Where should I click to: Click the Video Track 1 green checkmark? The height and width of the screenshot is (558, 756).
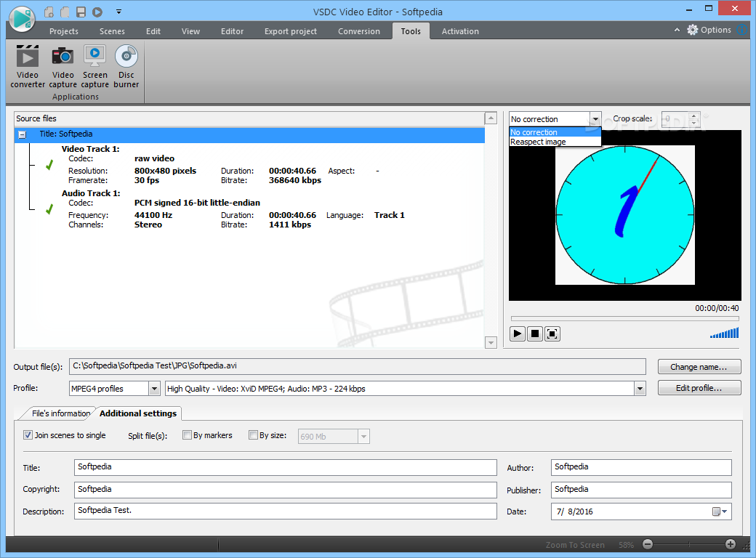[x=49, y=165]
